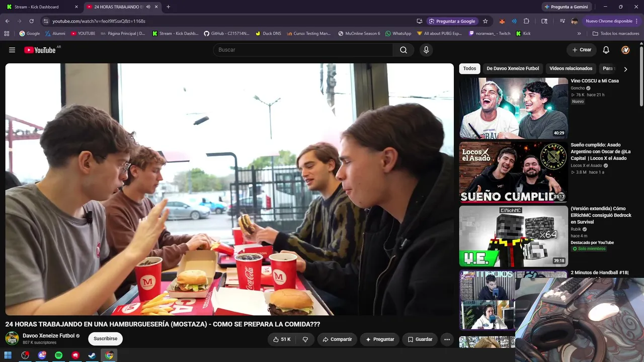
Task: Click the page vertical scrollbar
Action: (641, 75)
